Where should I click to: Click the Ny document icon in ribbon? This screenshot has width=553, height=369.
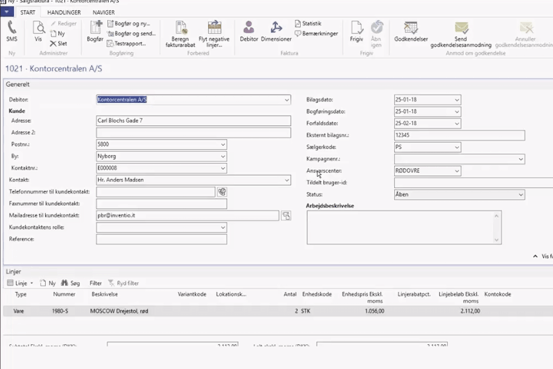(x=57, y=34)
